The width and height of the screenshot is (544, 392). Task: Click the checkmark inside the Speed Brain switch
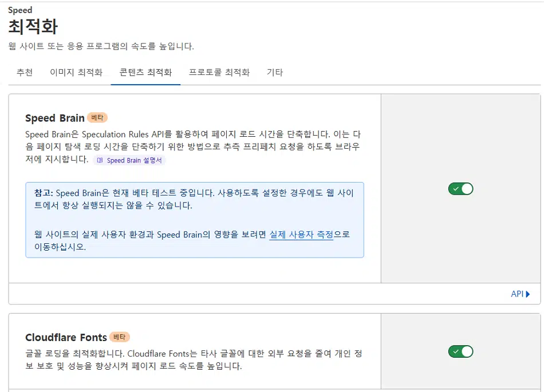click(x=456, y=189)
